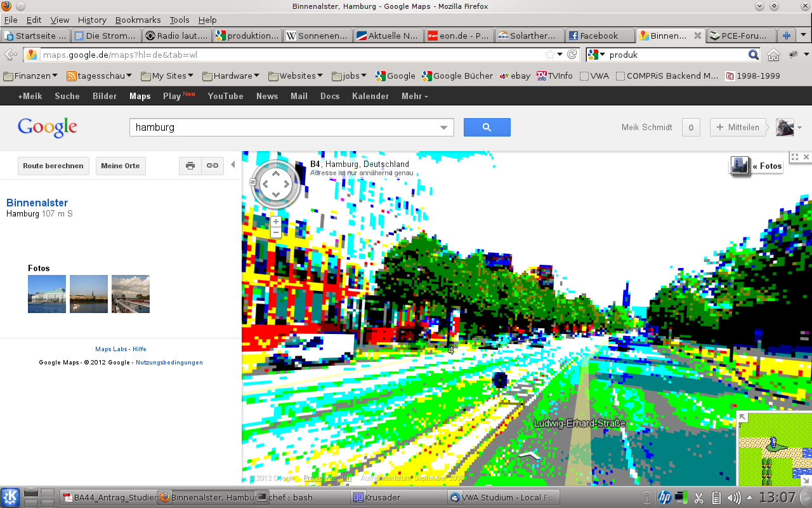Click the link (chain) icon button
Screen dimensions: 812x508
(x=213, y=166)
